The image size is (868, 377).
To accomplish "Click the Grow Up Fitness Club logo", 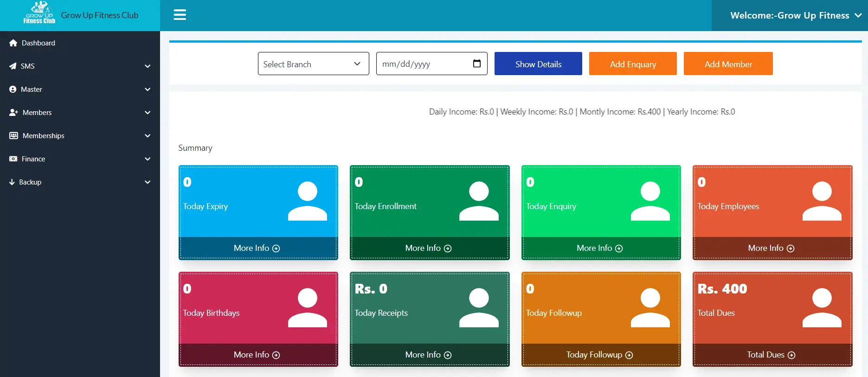I will (39, 13).
